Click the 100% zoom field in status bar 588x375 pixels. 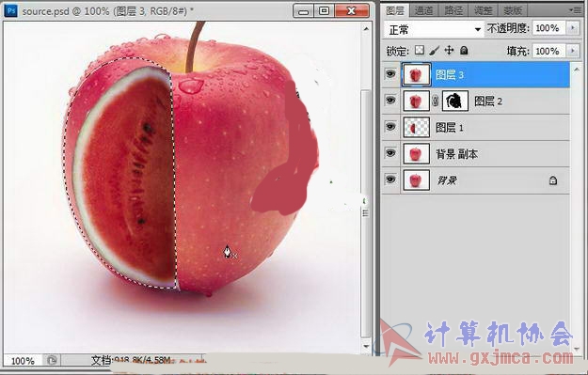[x=23, y=361]
